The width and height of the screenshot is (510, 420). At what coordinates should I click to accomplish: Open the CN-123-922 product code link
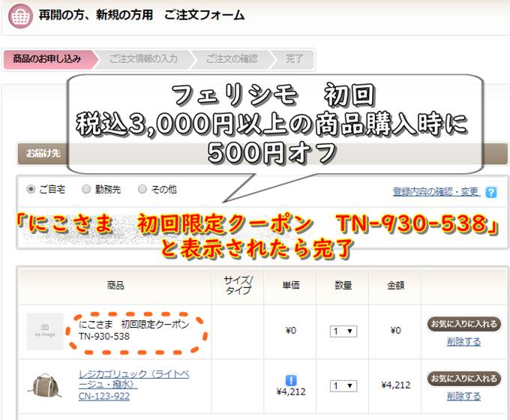point(104,396)
